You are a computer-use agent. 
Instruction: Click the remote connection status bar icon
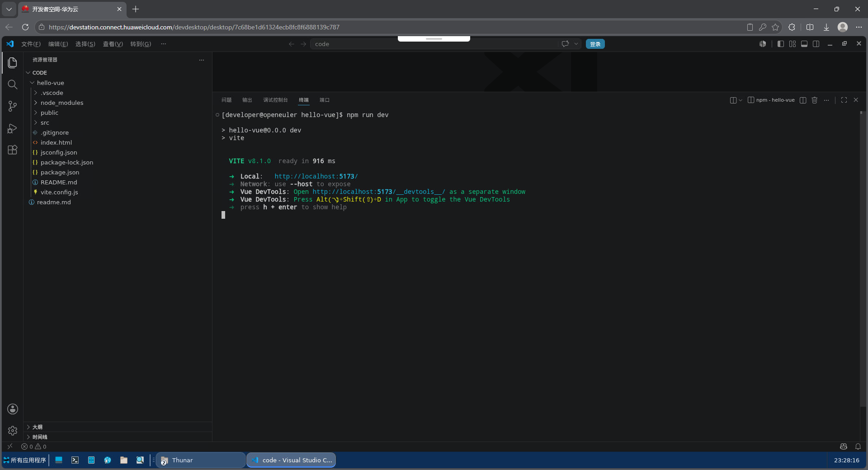tap(10, 446)
